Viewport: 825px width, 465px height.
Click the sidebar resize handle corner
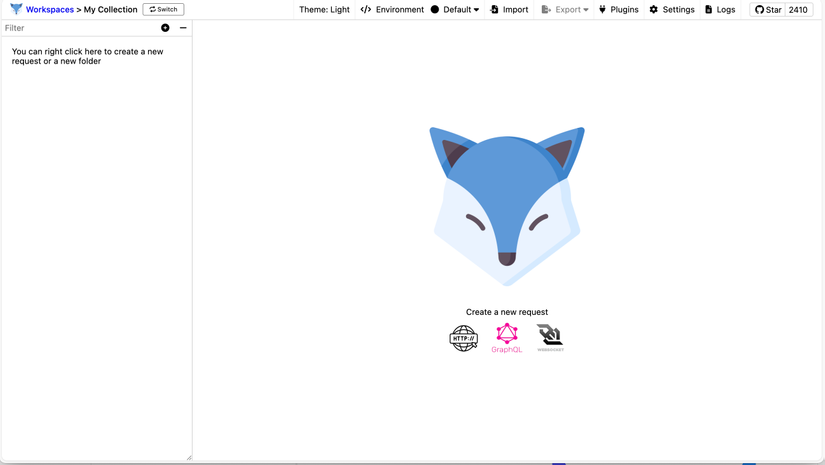189,458
